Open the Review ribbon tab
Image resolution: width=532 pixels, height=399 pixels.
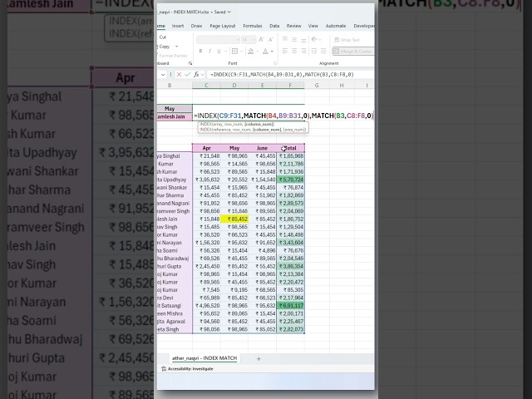coord(293,26)
